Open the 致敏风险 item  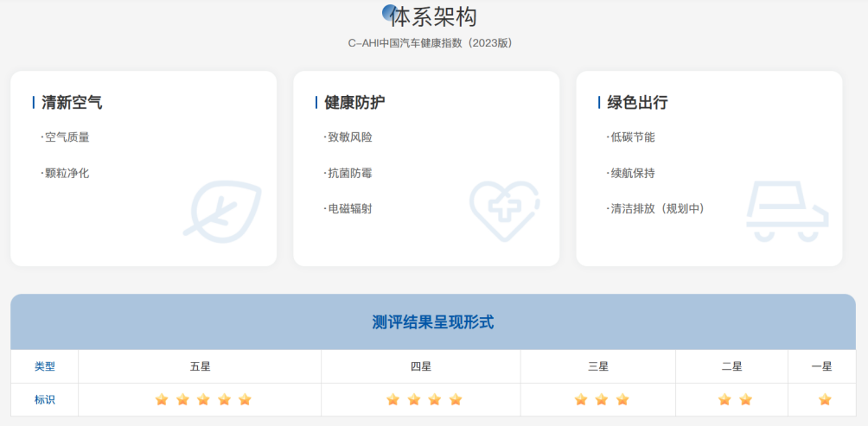tap(349, 137)
